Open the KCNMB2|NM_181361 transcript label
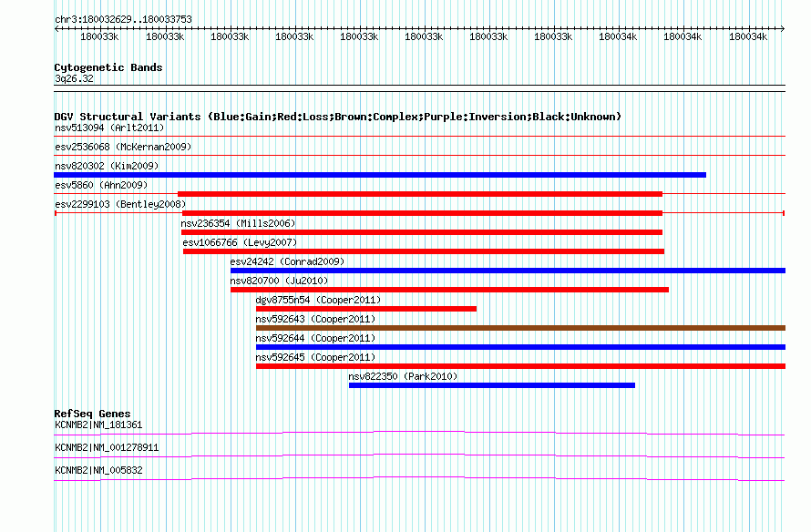 coord(98,425)
